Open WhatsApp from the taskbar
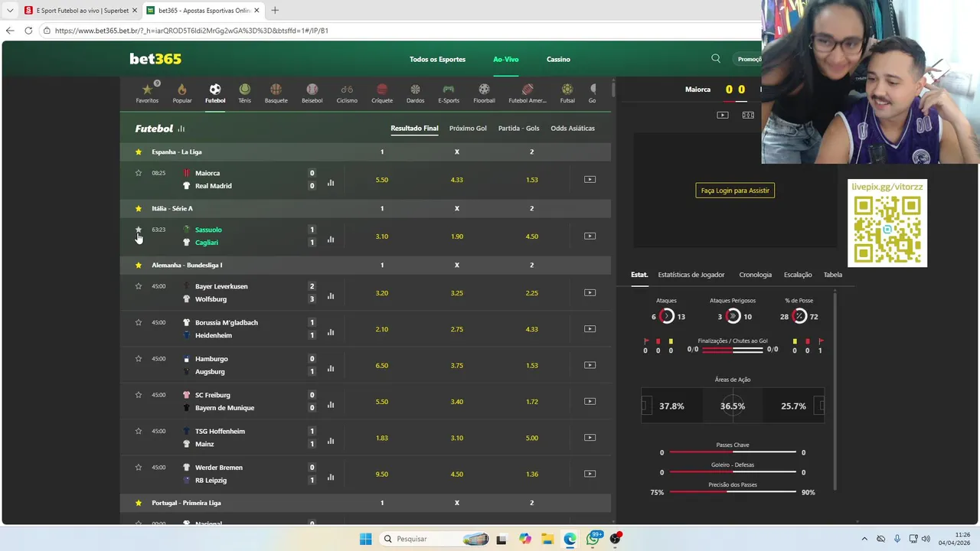This screenshot has height=551, width=980. point(593,539)
